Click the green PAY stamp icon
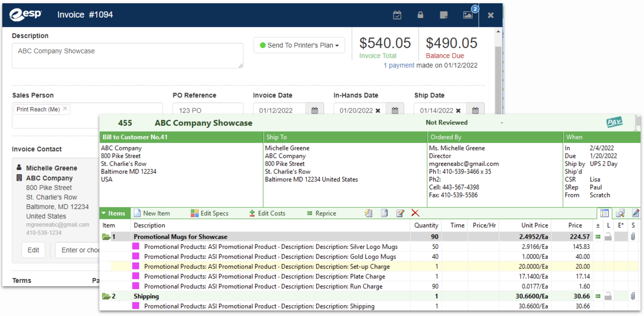644x316 pixels. pos(614,122)
